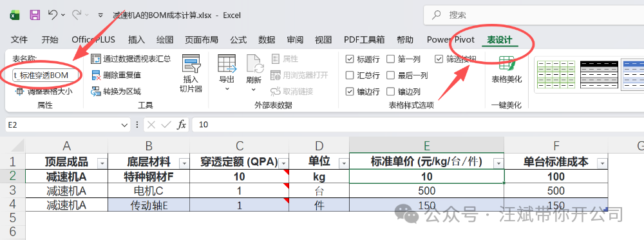Expand the 刷新 dropdown arrow

[x=253, y=88]
